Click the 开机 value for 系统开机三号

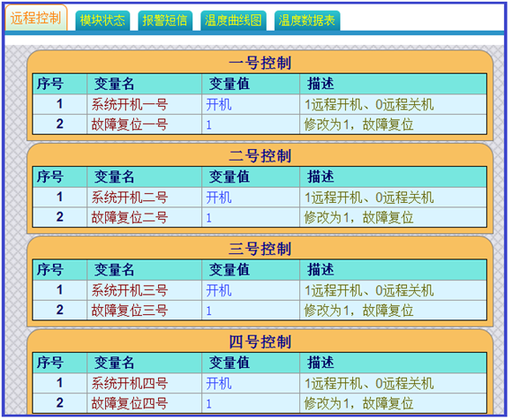click(x=219, y=290)
